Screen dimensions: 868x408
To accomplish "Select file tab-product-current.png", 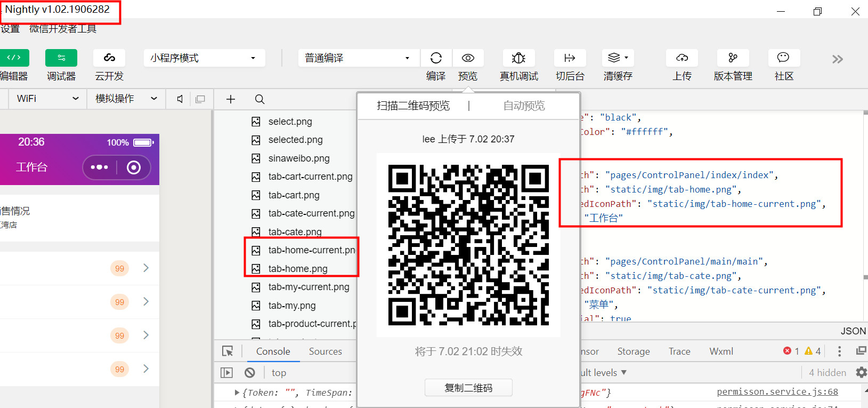I will 312,324.
